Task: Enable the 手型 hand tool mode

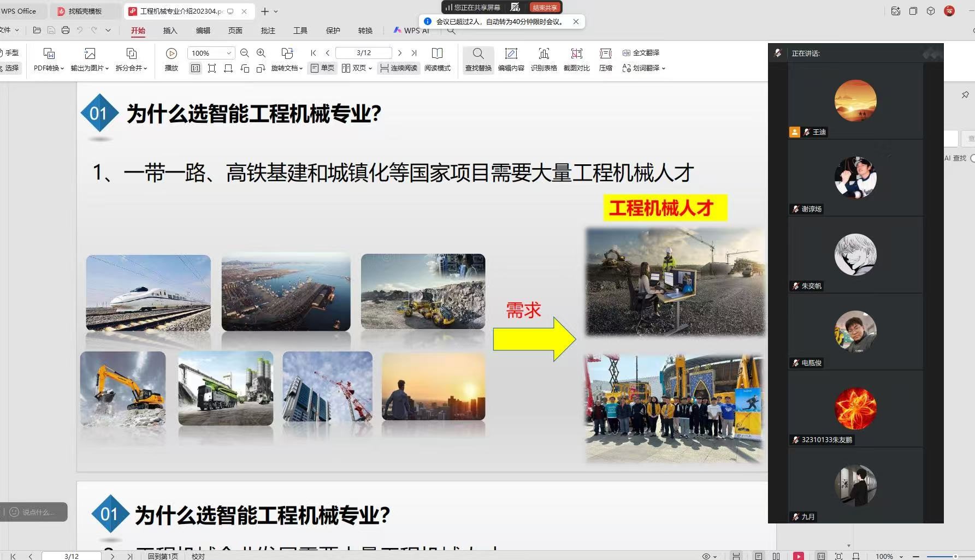Action: pos(10,53)
